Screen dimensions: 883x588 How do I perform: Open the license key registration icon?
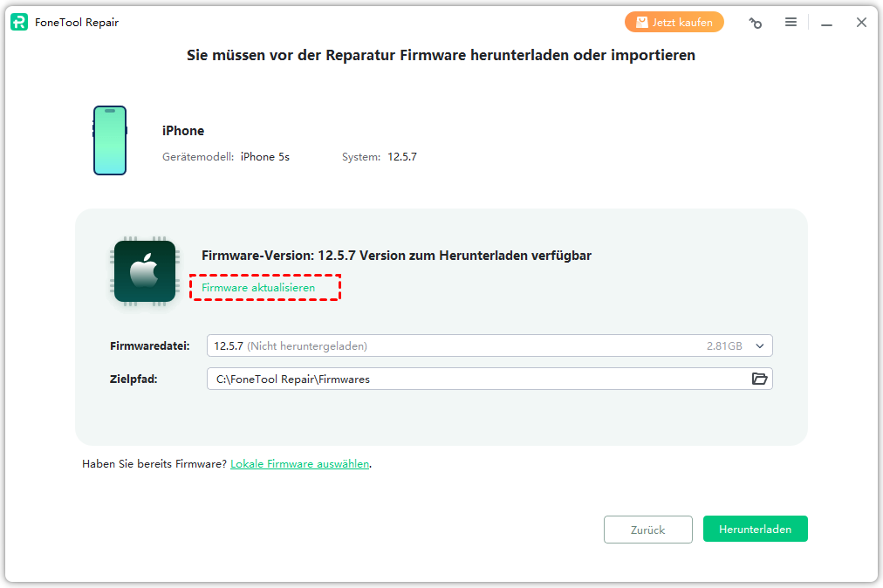tap(756, 23)
